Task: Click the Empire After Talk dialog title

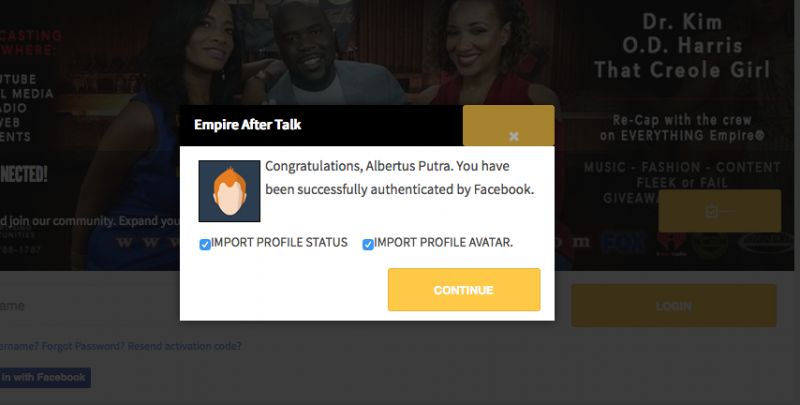Action: click(x=247, y=125)
